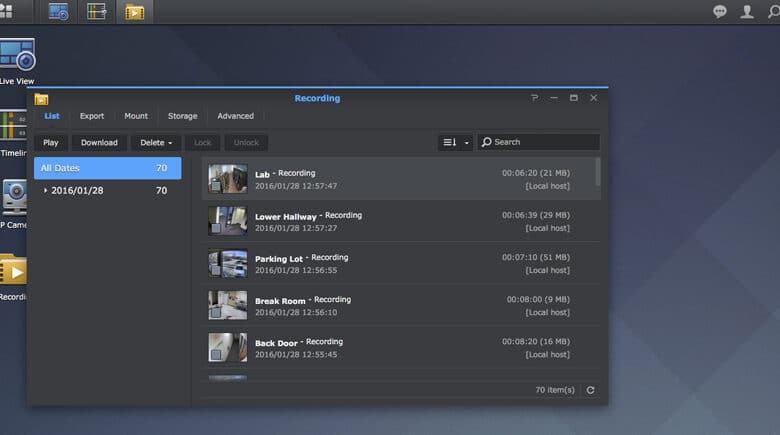Screen dimensions: 780x435
Task: Open the sort dropdown arrow
Action: click(x=466, y=143)
